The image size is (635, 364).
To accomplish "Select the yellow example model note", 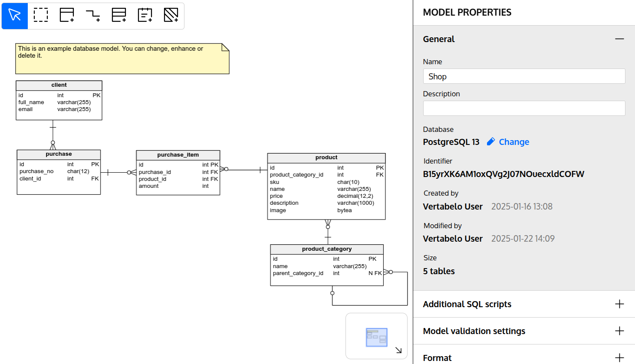I will (x=122, y=59).
